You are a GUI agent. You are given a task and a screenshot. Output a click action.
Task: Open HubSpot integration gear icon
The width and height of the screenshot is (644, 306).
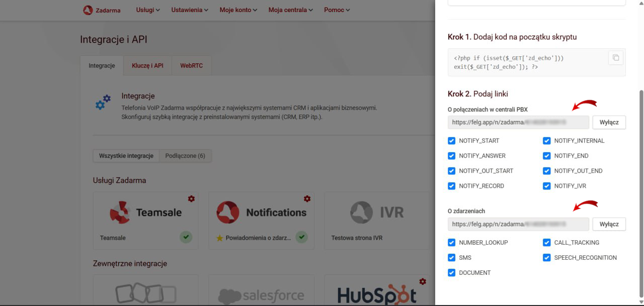tap(423, 281)
